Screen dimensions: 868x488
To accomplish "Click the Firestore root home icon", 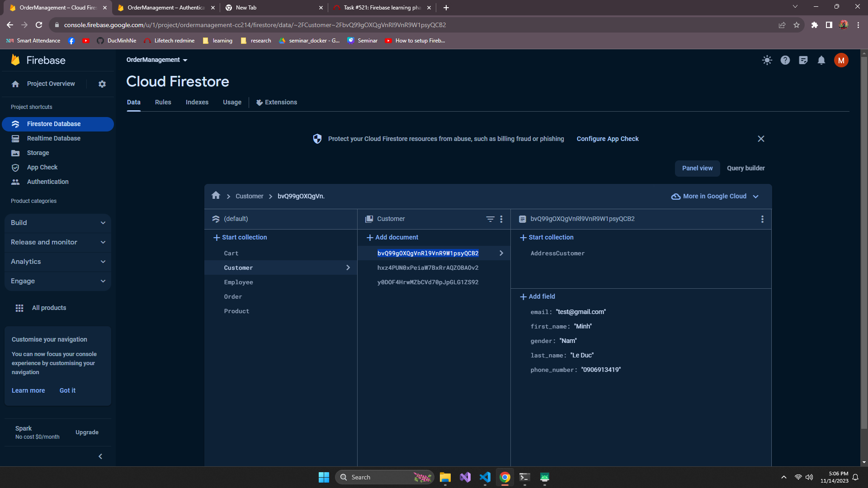I will [x=216, y=196].
